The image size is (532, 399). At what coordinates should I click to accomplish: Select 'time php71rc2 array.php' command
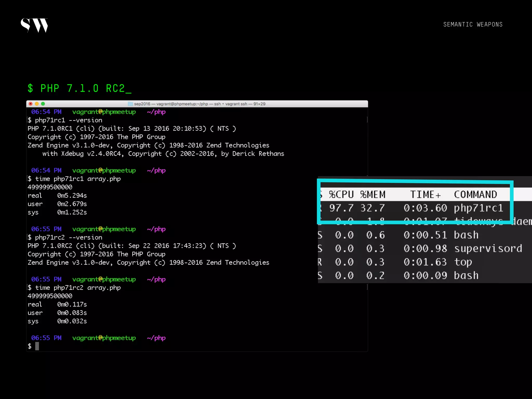tap(74, 288)
